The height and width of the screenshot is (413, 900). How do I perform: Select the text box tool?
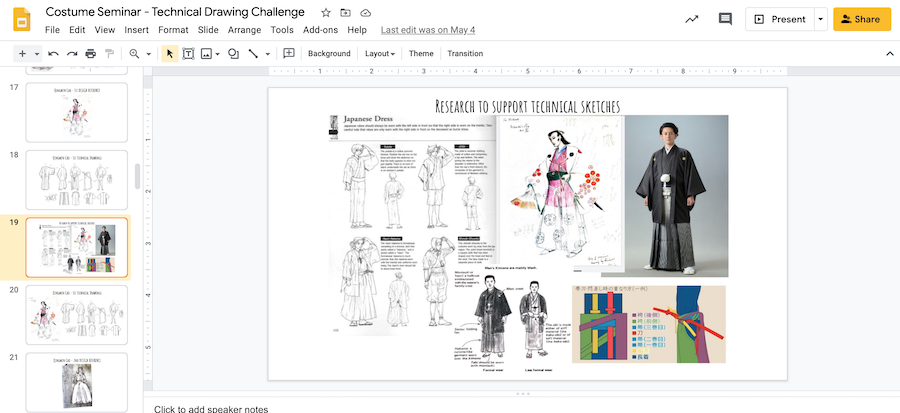(188, 53)
